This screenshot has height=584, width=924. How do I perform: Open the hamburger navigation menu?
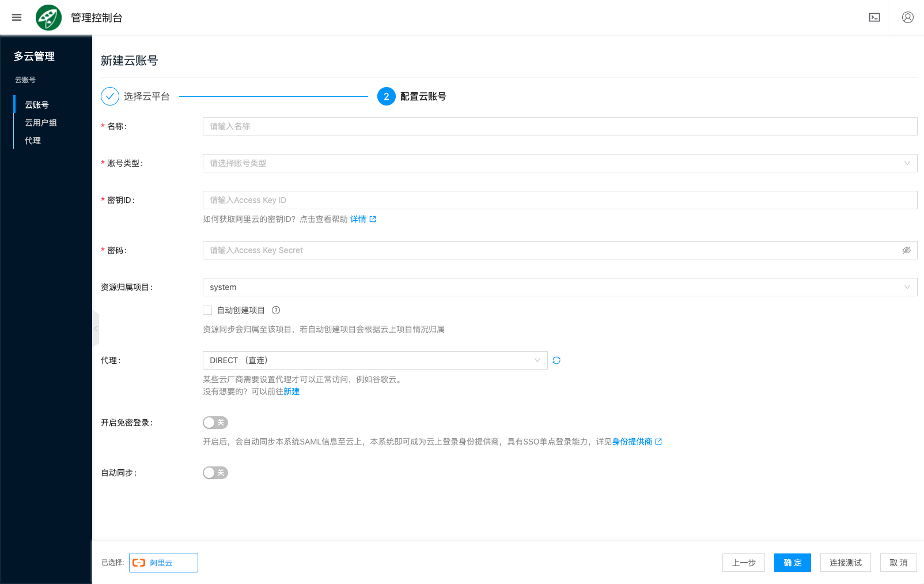17,17
